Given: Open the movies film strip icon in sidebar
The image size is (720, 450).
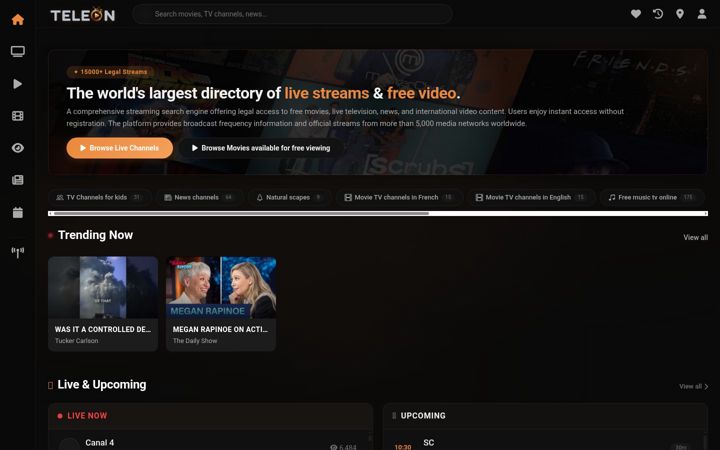Looking at the screenshot, I should 17,116.
